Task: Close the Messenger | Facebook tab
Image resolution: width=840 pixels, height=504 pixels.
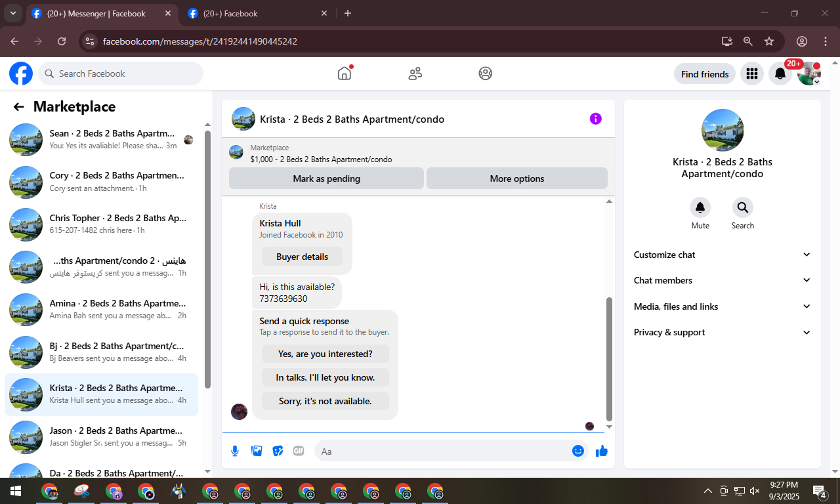Action: tap(167, 13)
